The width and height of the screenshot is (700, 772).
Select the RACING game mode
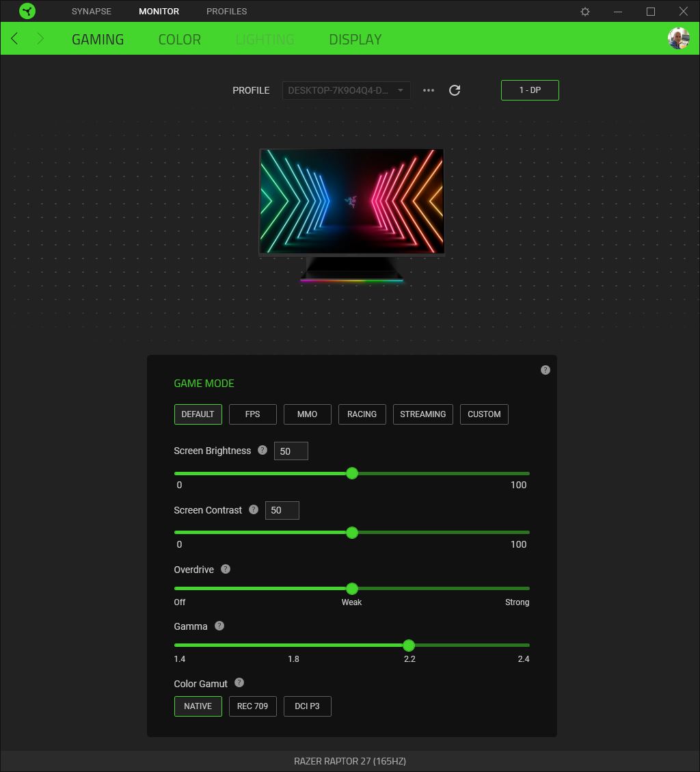click(x=362, y=414)
